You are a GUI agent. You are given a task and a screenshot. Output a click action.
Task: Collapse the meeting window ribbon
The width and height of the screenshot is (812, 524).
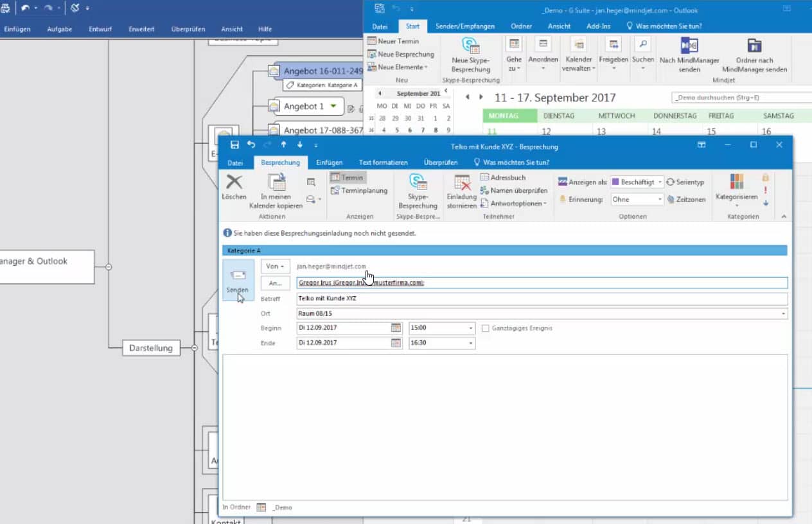[x=784, y=217]
